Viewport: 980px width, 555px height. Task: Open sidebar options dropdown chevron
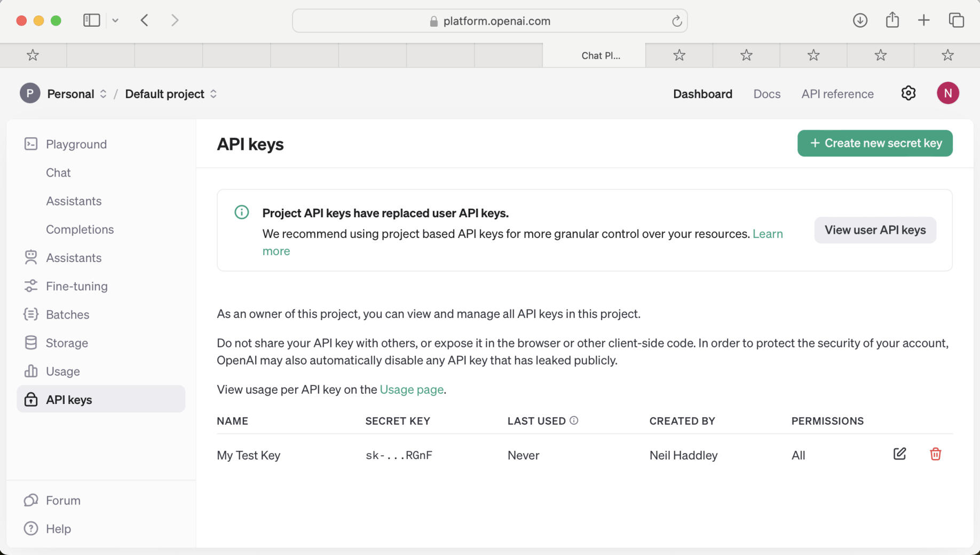115,21
